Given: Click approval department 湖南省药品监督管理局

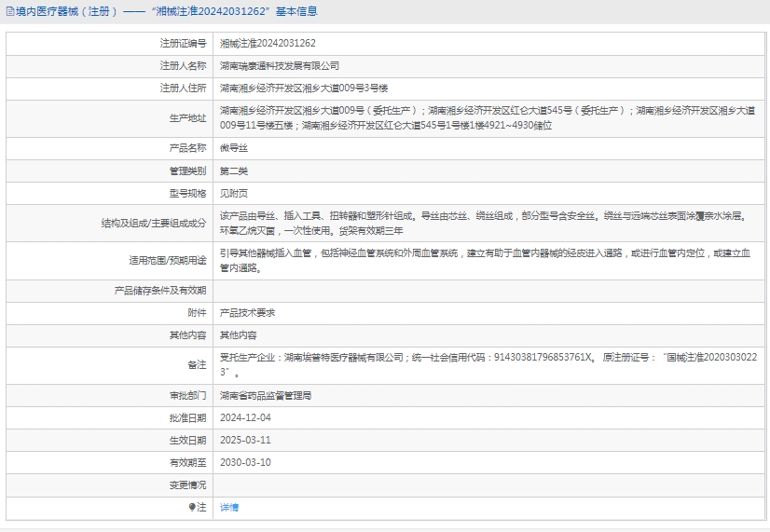Looking at the screenshot, I should point(266,395).
